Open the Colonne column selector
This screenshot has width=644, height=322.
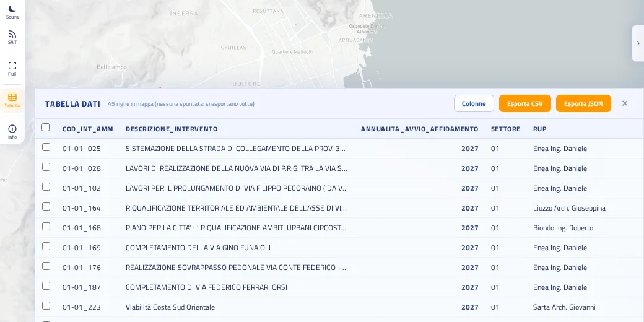[x=474, y=103]
